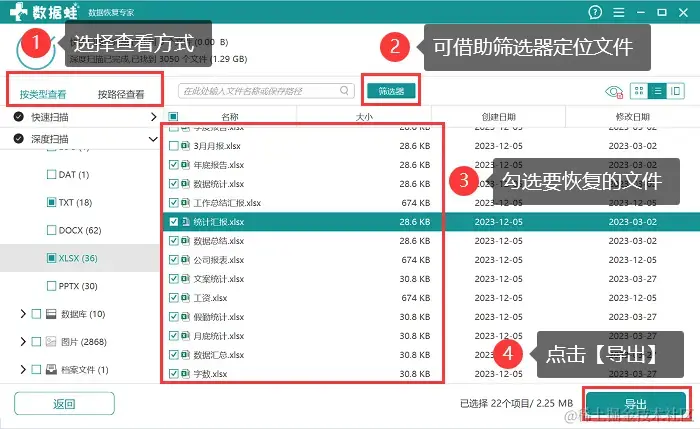
Task: Sort by 名称 column header
Action: tap(230, 117)
